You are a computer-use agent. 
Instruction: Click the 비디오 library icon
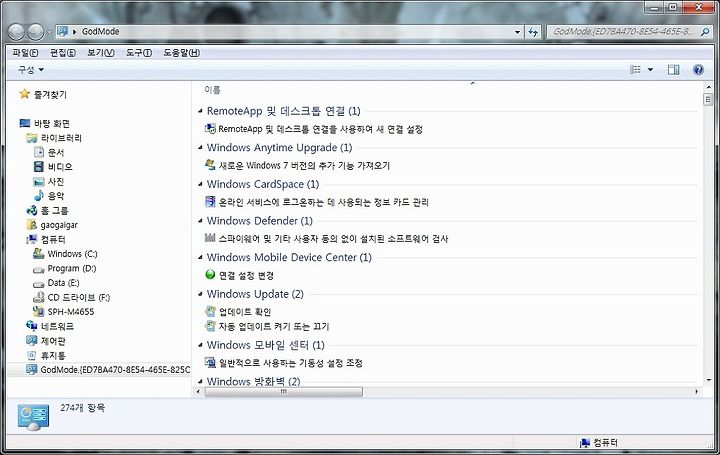point(39,167)
